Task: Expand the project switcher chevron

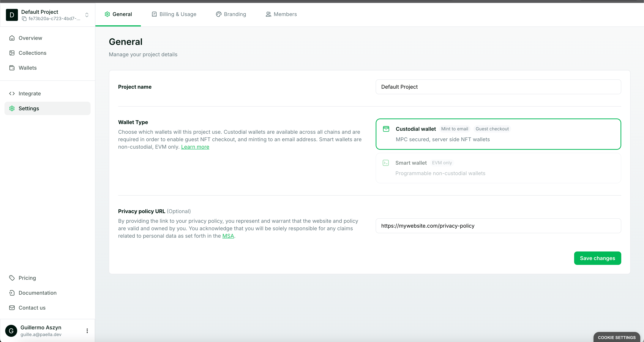Action: (x=87, y=15)
